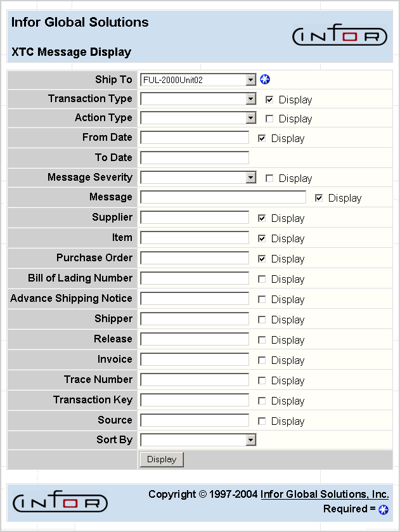Click the Advance Shipping Notice text field

coord(194,299)
